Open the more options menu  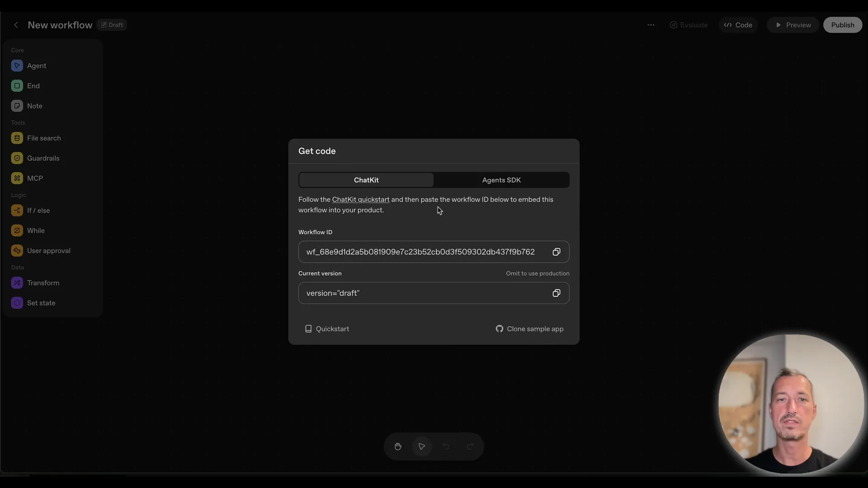651,25
